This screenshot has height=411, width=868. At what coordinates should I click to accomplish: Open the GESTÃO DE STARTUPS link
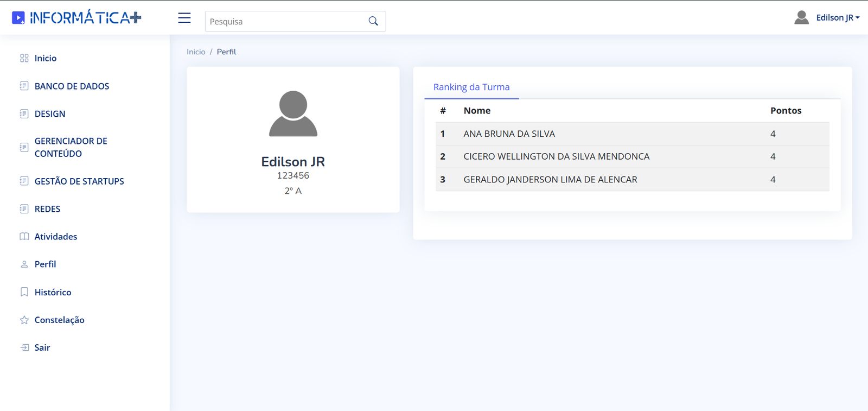click(x=79, y=181)
